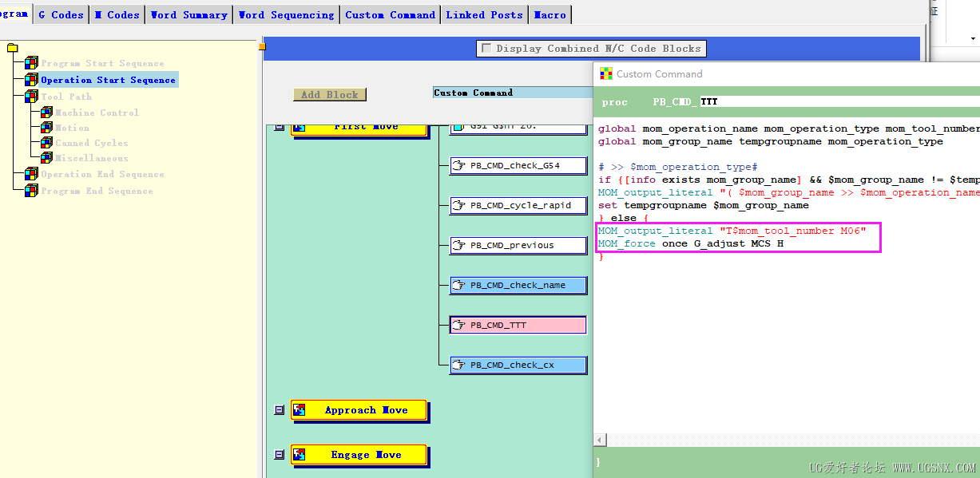The image size is (980, 478).
Task: Click the Program Start Sequence cube icon
Action: click(x=31, y=63)
